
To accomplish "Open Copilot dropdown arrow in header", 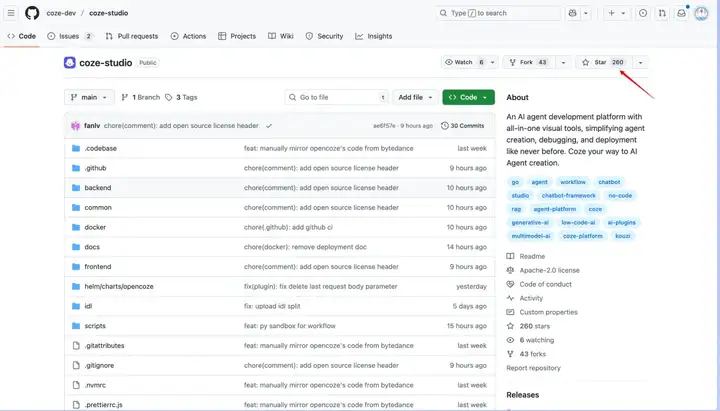I will click(585, 13).
